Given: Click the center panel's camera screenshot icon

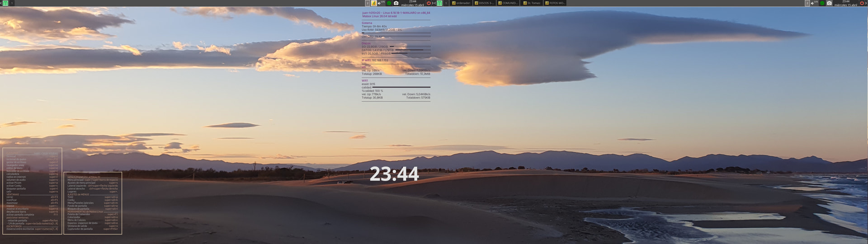Looking at the screenshot, I should 396,3.
